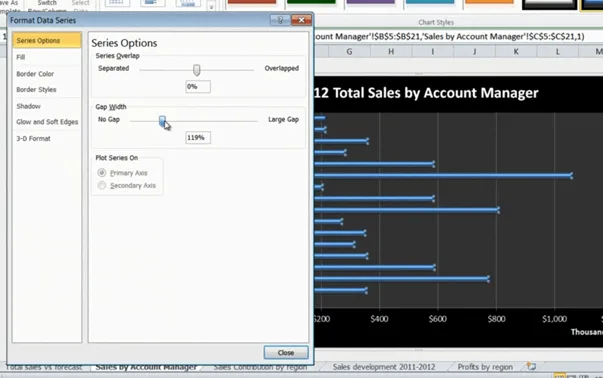Screen dimensions: 603x378
Task: Select column L header
Action: coord(558,52)
